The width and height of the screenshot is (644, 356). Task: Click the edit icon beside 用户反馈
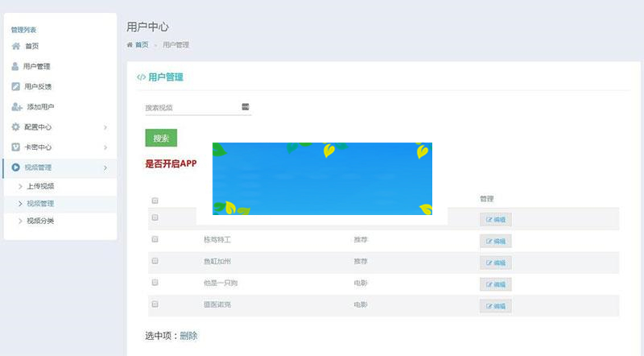coord(16,86)
